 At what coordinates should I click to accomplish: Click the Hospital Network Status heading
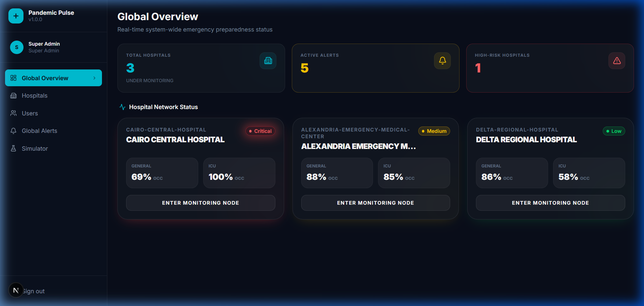[163, 107]
